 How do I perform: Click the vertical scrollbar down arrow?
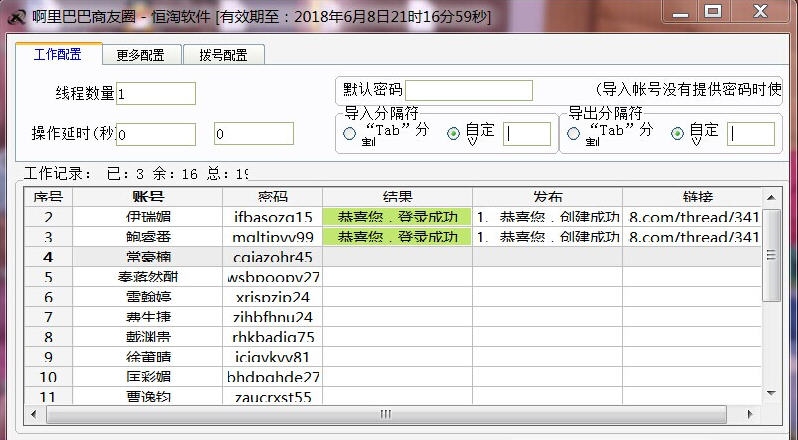click(x=771, y=393)
